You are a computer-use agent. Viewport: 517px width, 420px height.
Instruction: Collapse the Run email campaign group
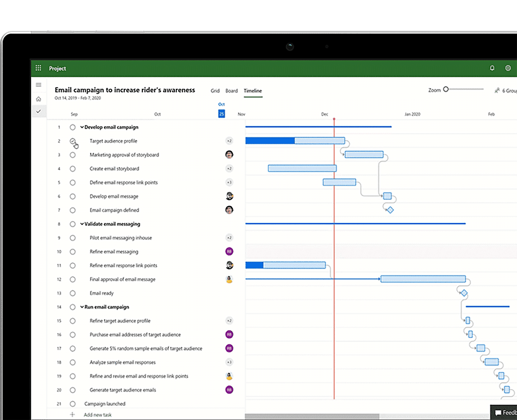[82, 307]
